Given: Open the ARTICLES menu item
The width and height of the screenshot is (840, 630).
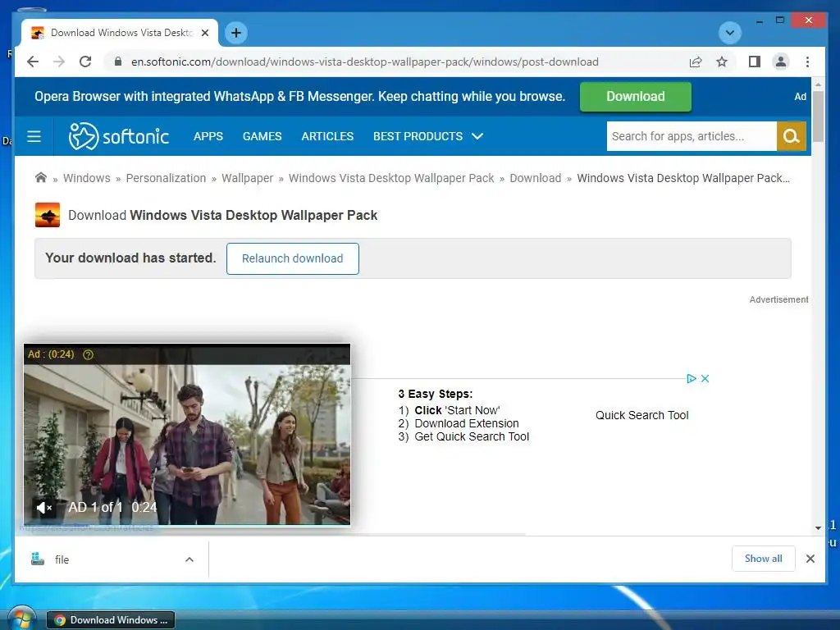Looking at the screenshot, I should [x=327, y=136].
